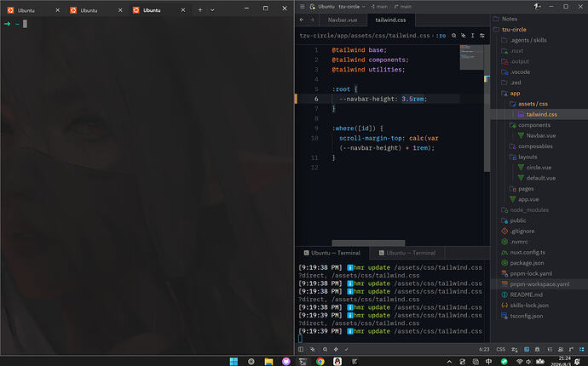
Task: Switch to the Navbar.vue editor tab
Action: (x=343, y=20)
